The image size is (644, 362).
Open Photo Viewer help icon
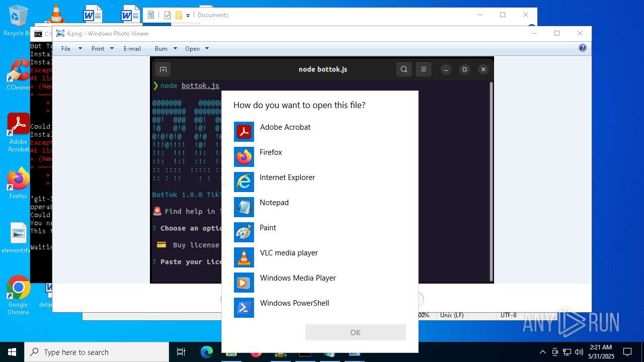583,48
